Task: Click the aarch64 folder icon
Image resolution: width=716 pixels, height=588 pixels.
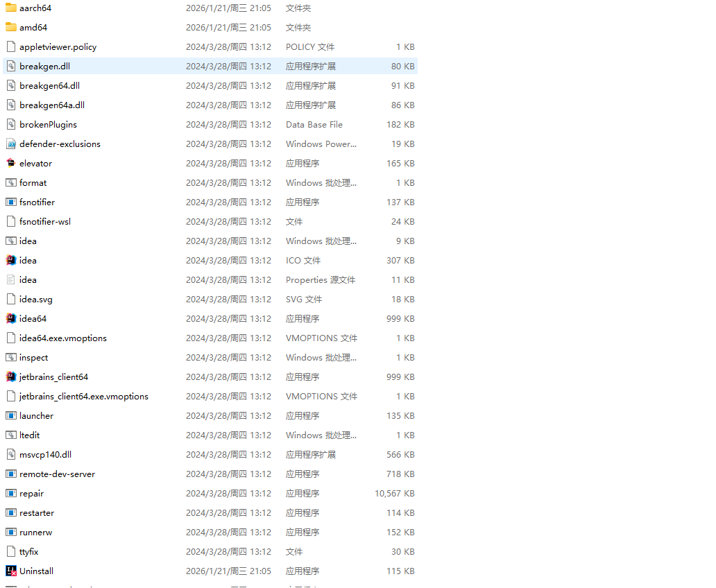Action: (x=10, y=8)
